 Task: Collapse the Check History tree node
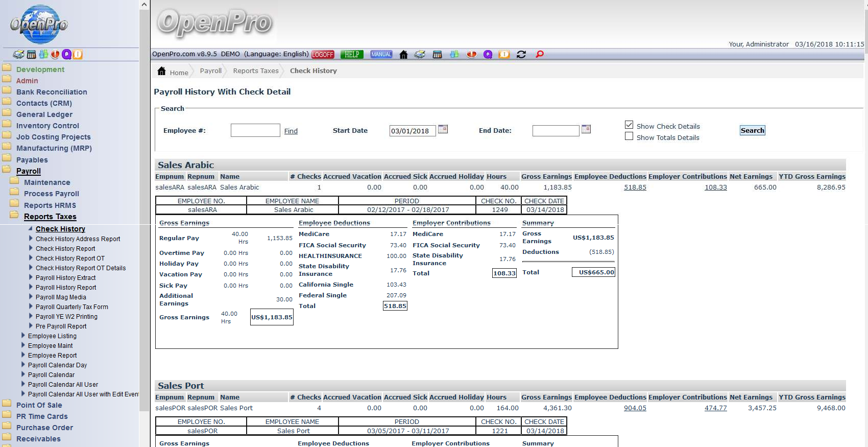[x=31, y=229]
